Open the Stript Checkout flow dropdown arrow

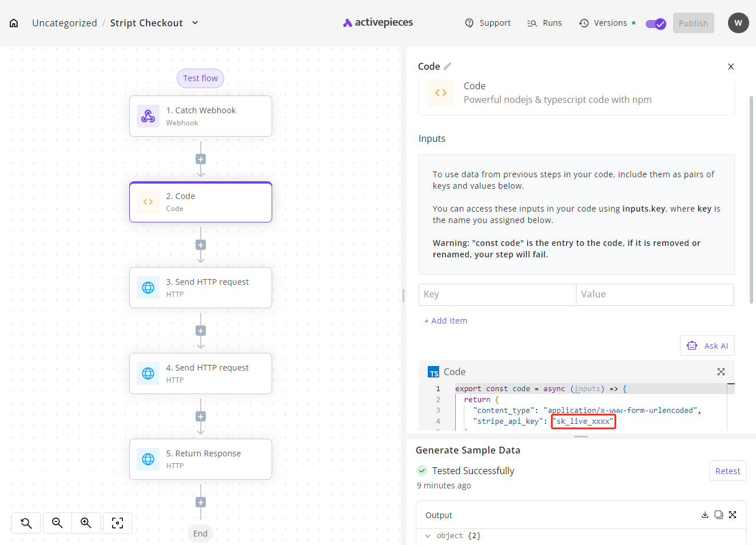(x=195, y=23)
